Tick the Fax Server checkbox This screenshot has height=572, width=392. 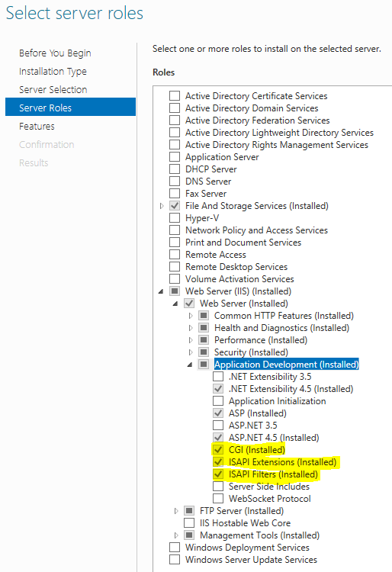(175, 194)
